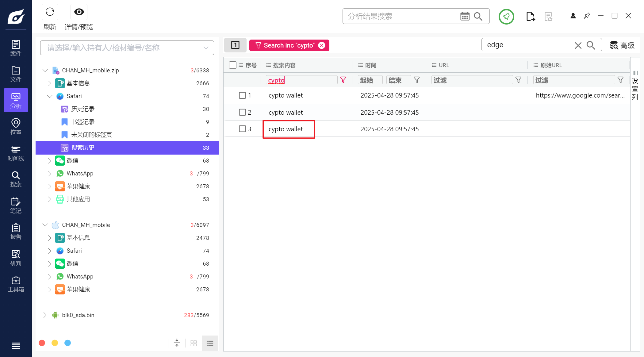Remove the Search inc "cypto" filter tag
644x357 pixels.
coord(322,45)
